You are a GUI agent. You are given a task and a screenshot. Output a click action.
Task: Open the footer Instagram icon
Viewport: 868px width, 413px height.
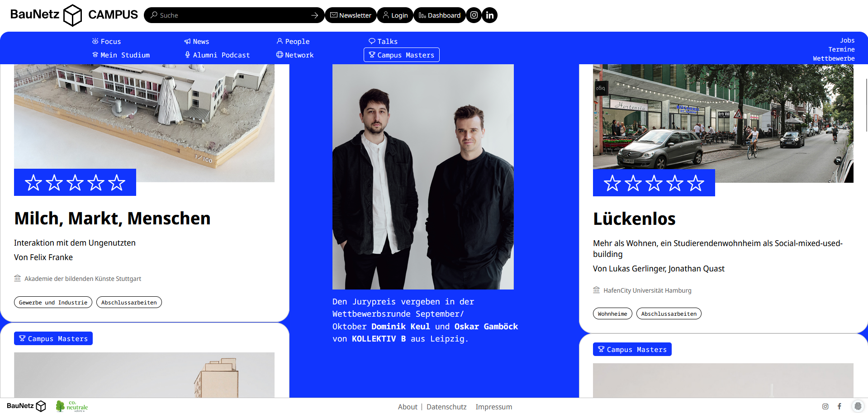point(825,406)
